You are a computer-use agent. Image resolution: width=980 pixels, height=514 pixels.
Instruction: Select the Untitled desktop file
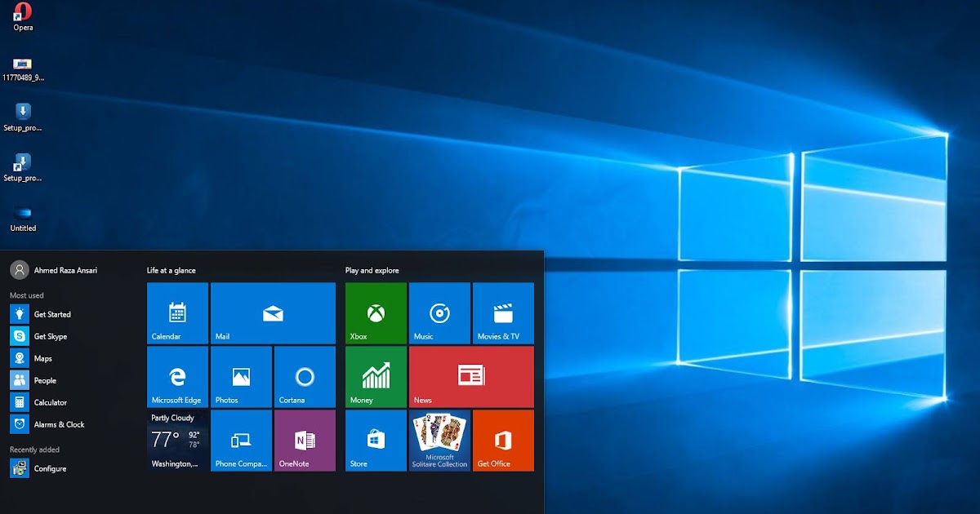[23, 219]
